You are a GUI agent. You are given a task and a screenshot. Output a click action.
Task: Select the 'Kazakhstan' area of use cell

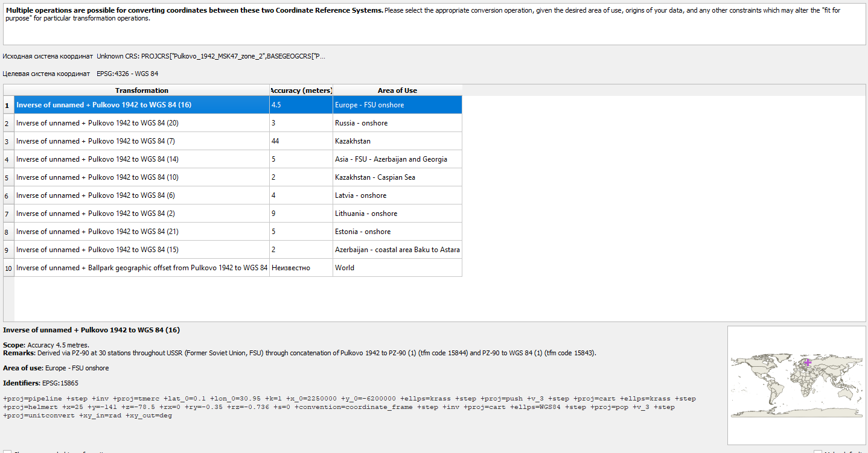(397, 141)
